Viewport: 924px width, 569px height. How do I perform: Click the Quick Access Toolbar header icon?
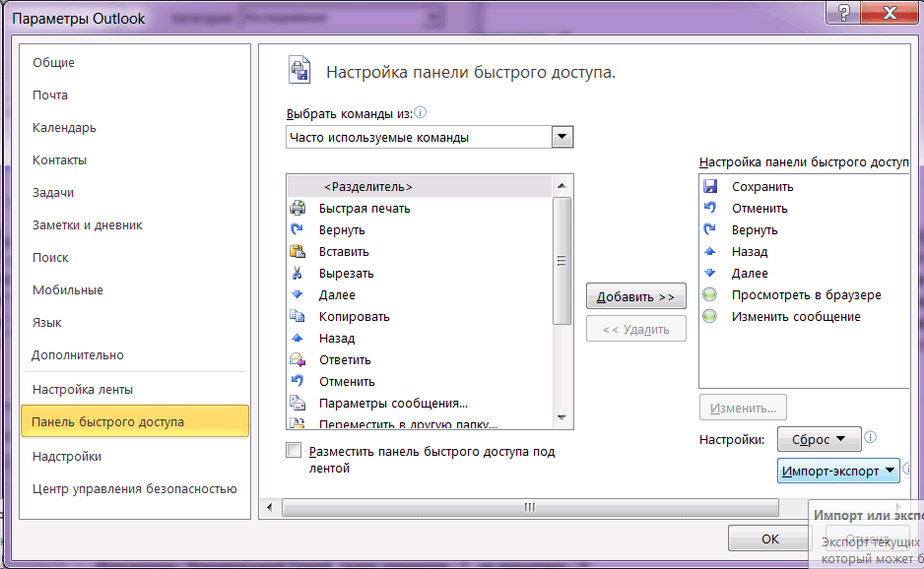(299, 70)
